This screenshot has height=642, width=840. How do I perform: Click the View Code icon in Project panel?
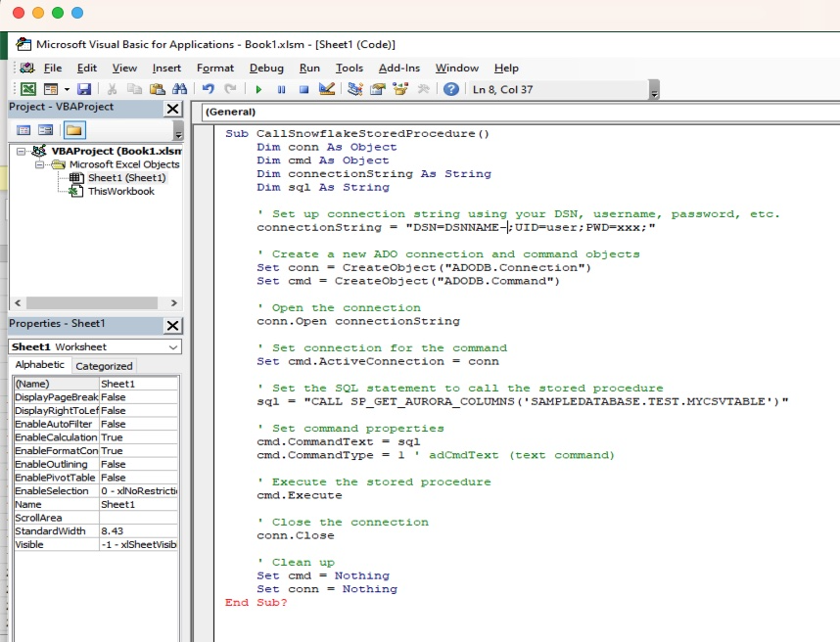[x=24, y=130]
